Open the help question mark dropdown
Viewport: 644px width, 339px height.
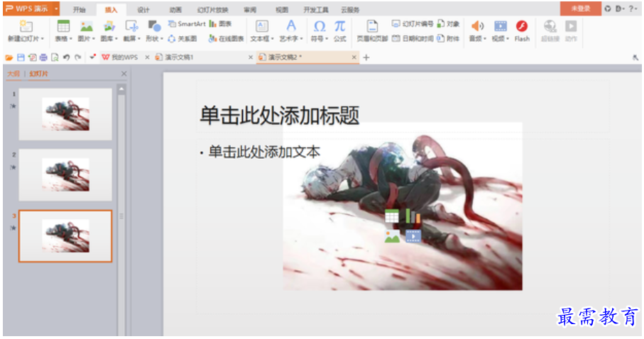click(633, 9)
